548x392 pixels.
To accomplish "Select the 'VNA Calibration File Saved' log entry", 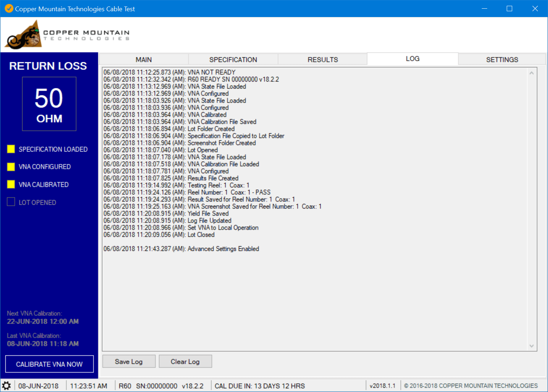I will pos(180,122).
